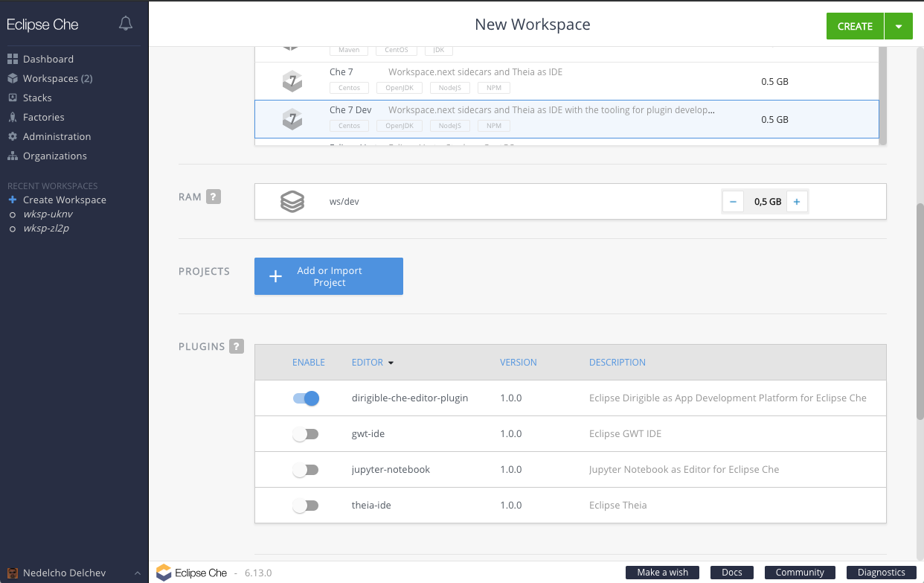
Task: Click the NodeJS tag on Che 7
Action: pos(450,88)
